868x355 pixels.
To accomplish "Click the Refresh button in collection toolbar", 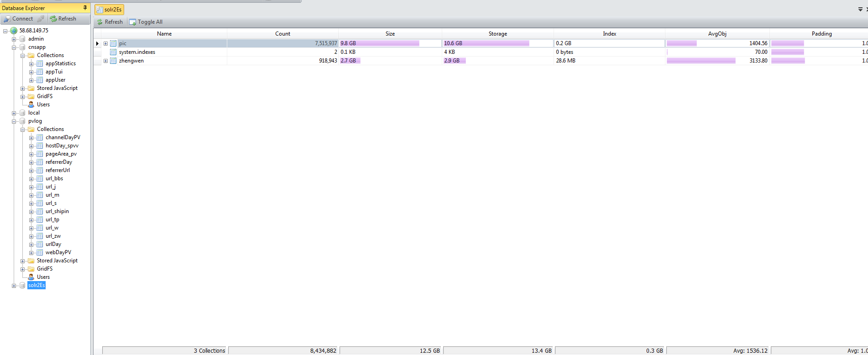I will click(110, 22).
